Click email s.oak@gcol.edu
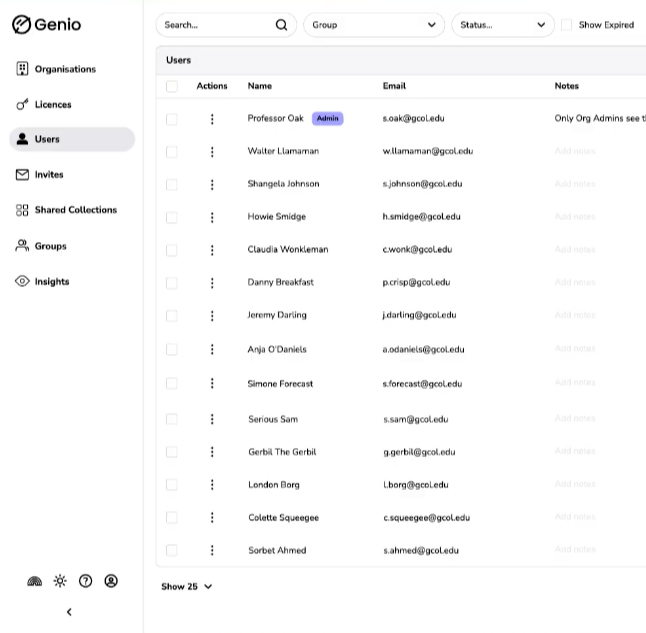 (x=413, y=118)
